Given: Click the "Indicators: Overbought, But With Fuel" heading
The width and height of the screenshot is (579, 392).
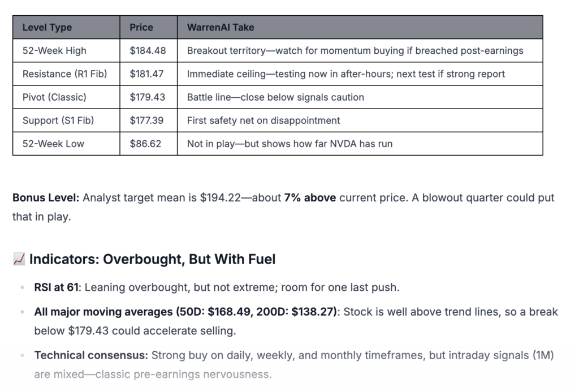Looking at the screenshot, I should pos(153,260).
